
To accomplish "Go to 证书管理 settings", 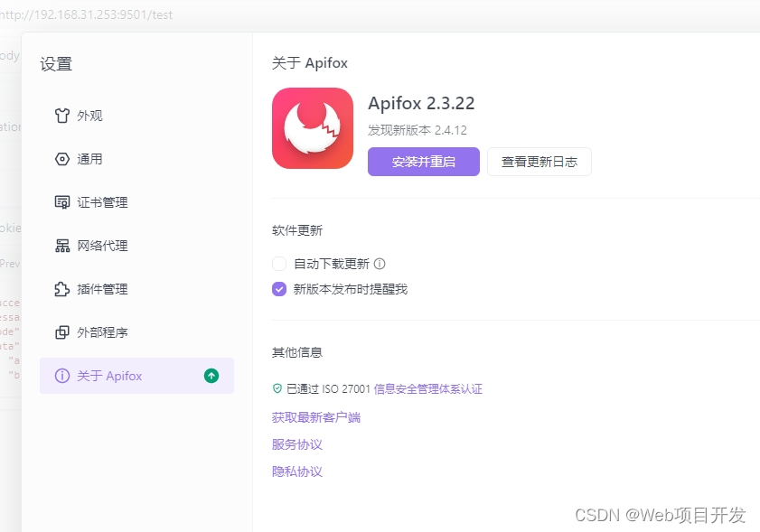I will click(x=136, y=202).
